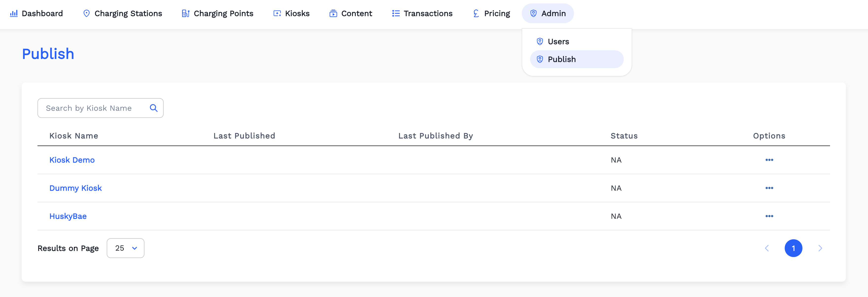Viewport: 868px width, 297px height.
Task: Select Publish from the Admin menu
Action: 562,59
